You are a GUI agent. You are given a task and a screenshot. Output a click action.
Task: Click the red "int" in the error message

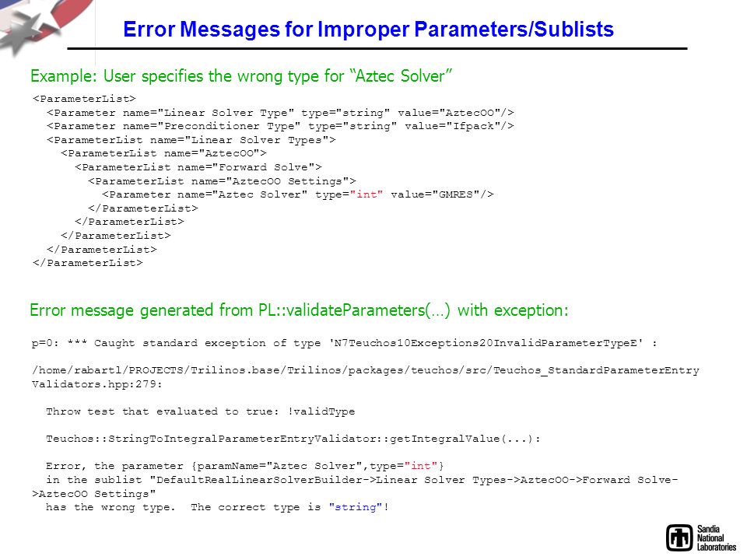(421, 466)
